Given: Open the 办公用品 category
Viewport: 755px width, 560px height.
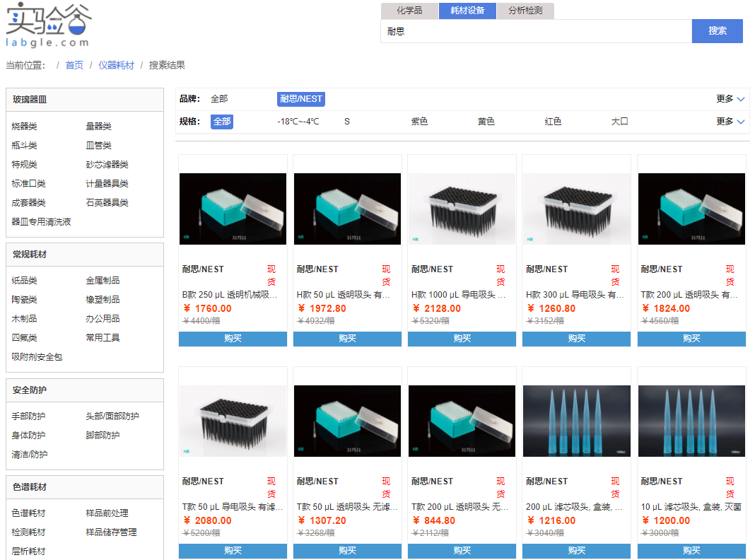Looking at the screenshot, I should click(x=103, y=319).
